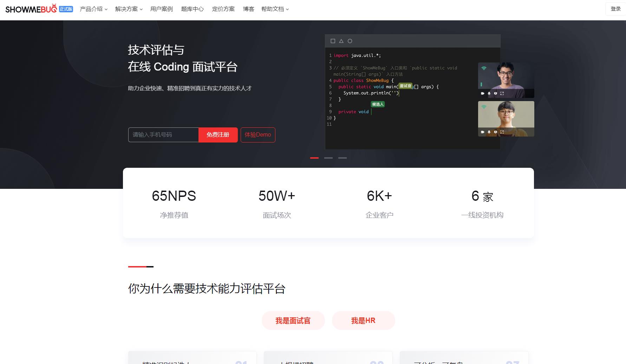Click microphone icon on bottom video thumbnail

(x=489, y=132)
